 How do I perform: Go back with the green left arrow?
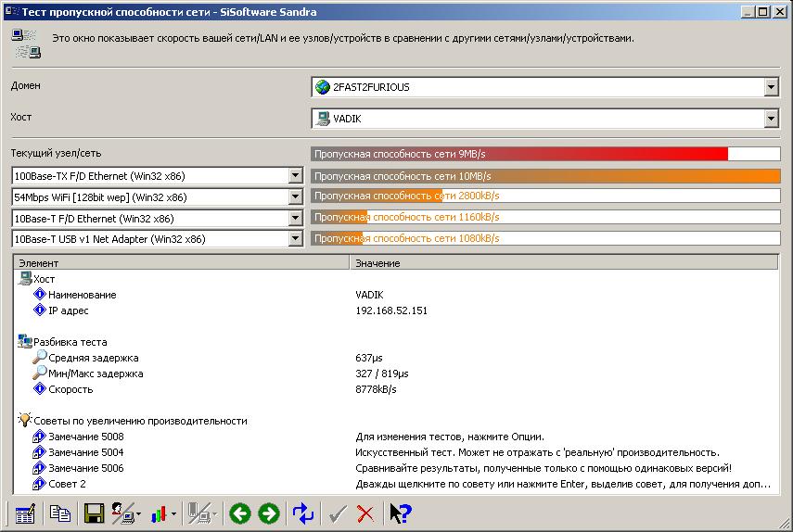pyautogui.click(x=239, y=513)
